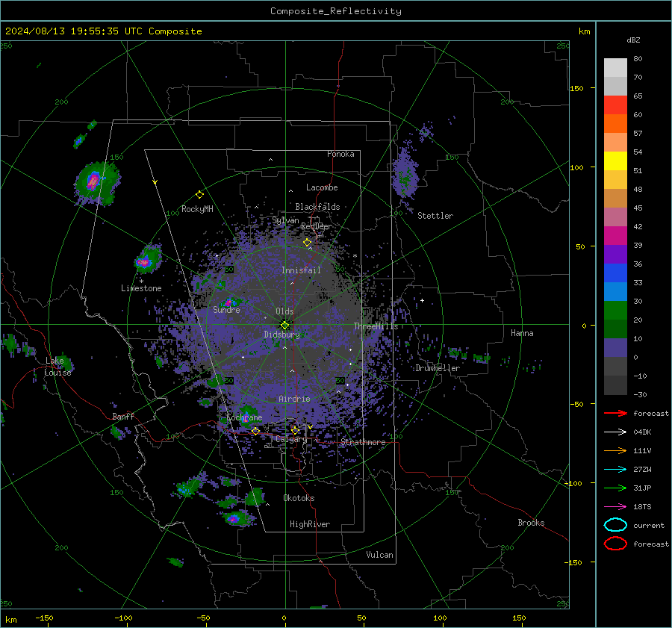Screen dimensions: 672x628
Task: Click the yellow diamond marker below Cochrane
Action: coord(255,431)
